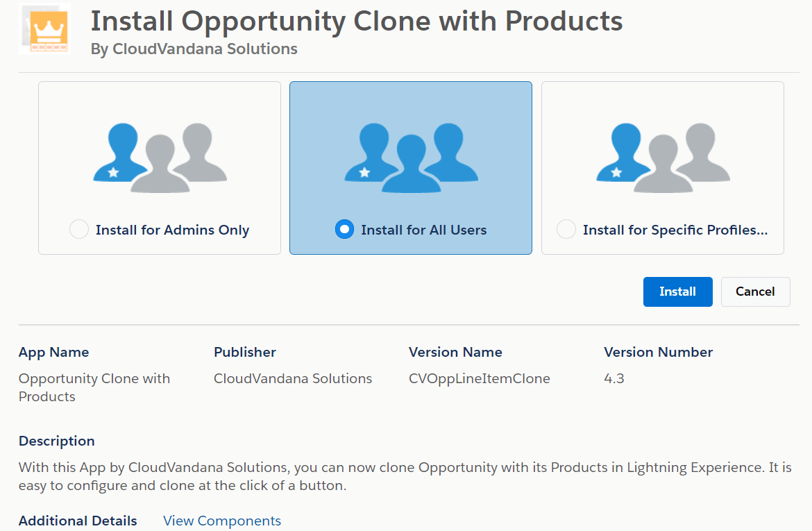Click the CloudVandana Solutions publisher value
Viewport: 812px width, 531px height.
293,379
